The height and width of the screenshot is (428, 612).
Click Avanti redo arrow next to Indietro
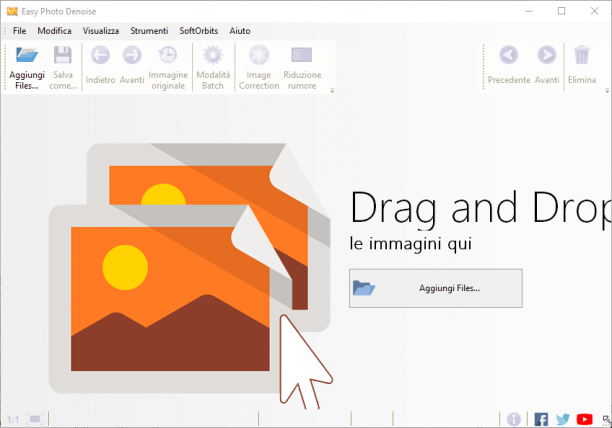tap(132, 55)
